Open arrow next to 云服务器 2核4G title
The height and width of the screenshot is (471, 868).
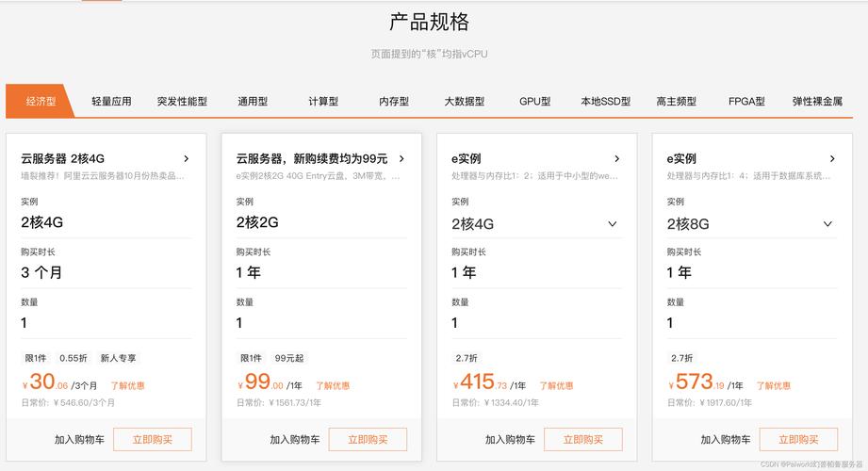[187, 159]
